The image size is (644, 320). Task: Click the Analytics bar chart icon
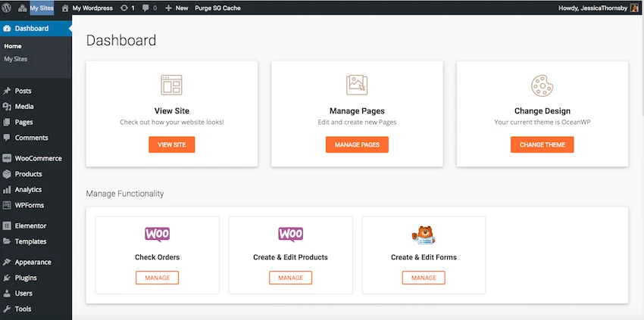click(7, 190)
